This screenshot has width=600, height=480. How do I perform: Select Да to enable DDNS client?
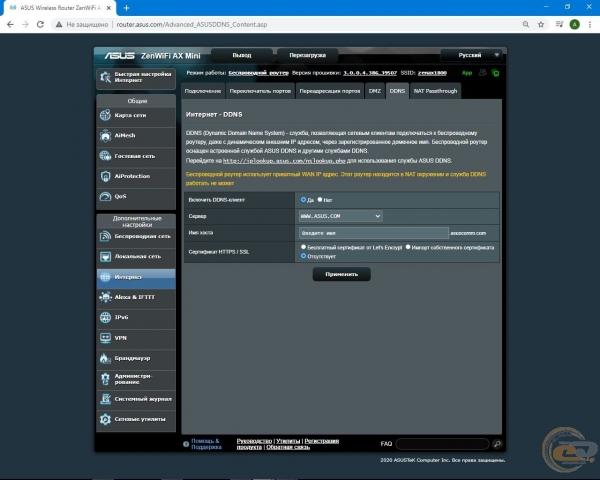click(303, 199)
